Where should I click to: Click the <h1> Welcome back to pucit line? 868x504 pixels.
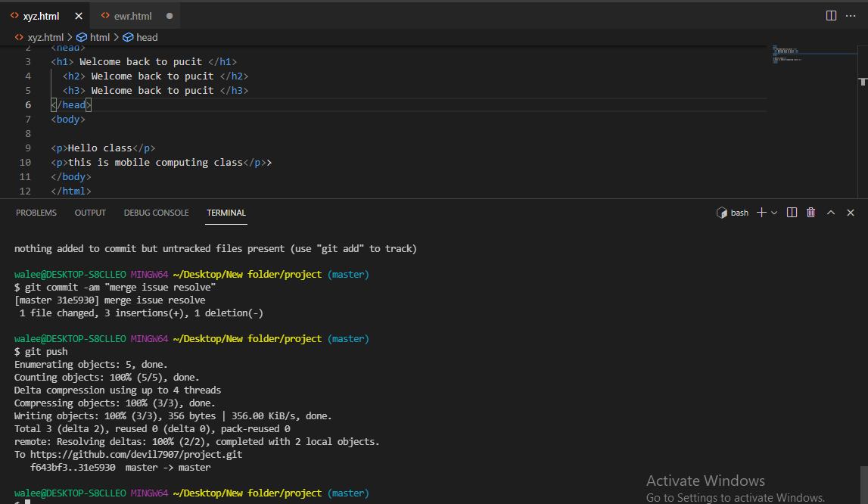pyautogui.click(x=144, y=61)
